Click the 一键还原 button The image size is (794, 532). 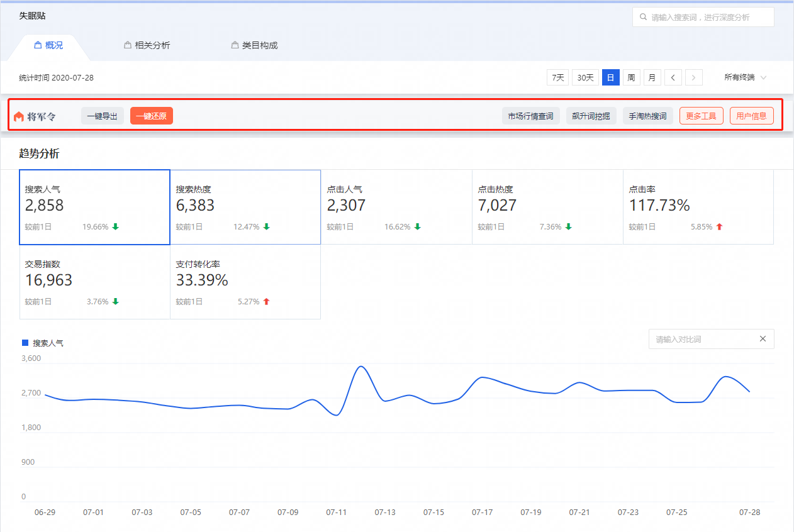tap(152, 116)
